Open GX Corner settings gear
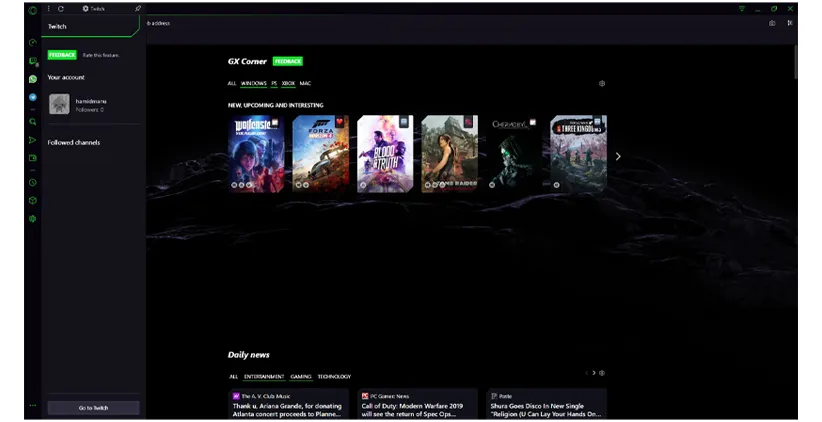Screen dimensions: 822x422 pos(602,84)
